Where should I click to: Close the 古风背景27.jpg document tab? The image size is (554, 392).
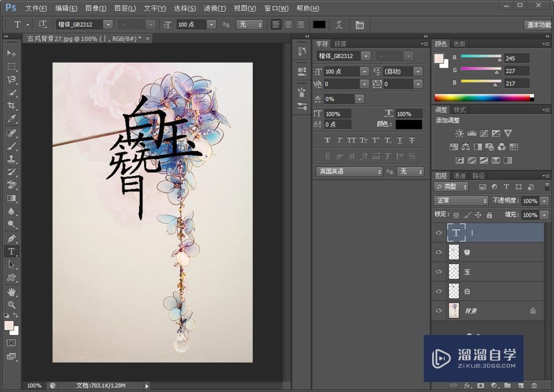pyautogui.click(x=148, y=38)
